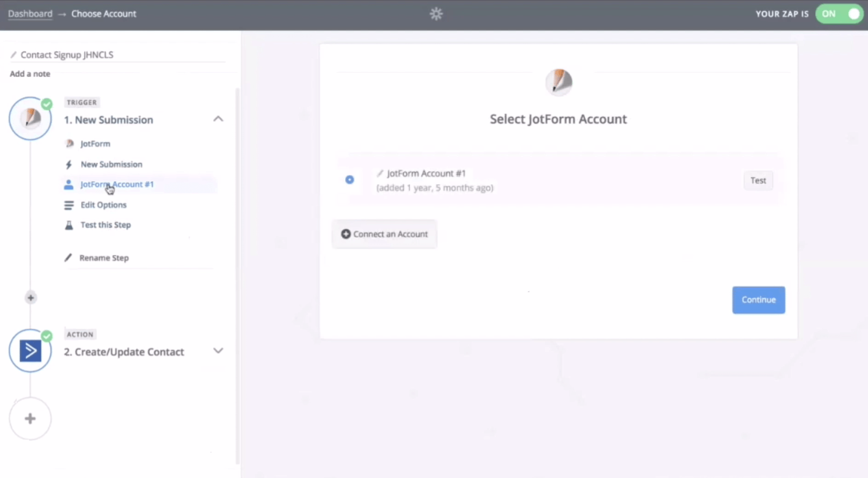Add a new step with large plus
The height and width of the screenshot is (478, 868).
pos(30,419)
